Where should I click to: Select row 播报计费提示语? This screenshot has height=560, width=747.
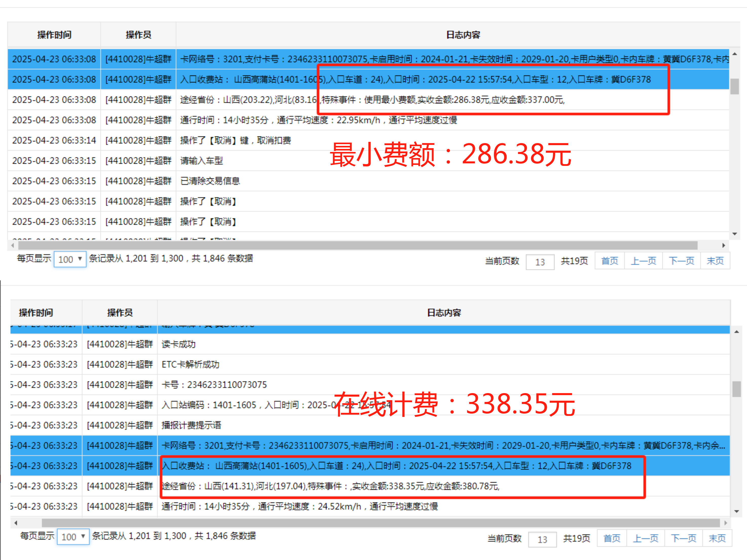(x=370, y=425)
